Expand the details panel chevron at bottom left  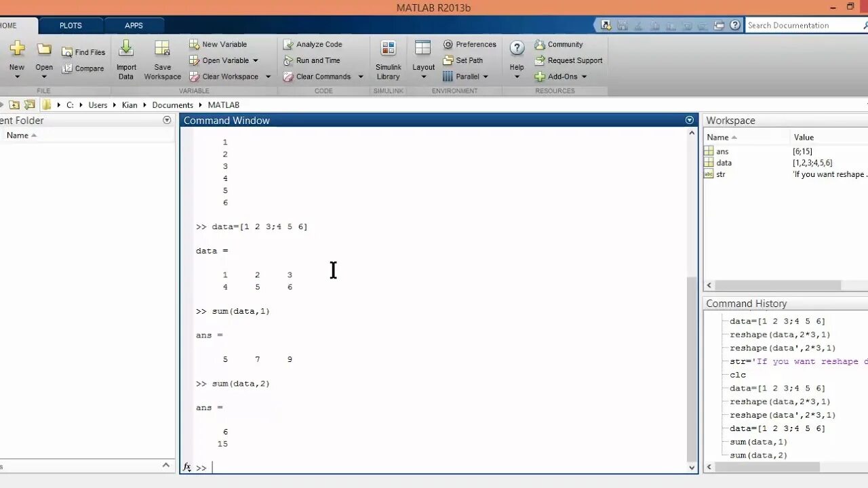[x=166, y=465]
